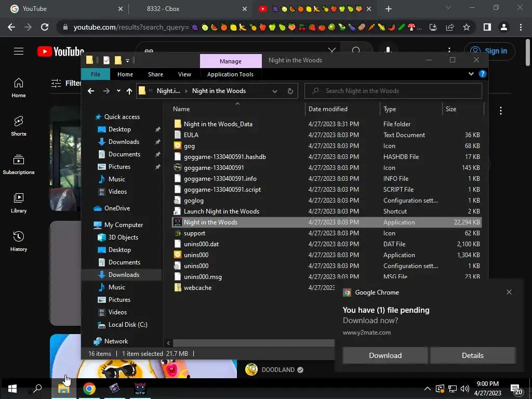Open the Application Tools ribbon tab
Image resolution: width=532 pixels, height=399 pixels.
230,74
